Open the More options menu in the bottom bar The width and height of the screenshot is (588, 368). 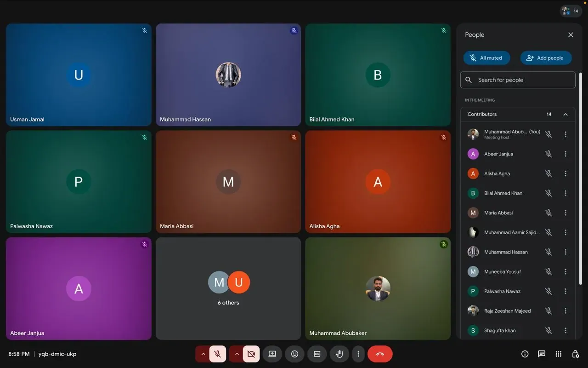(358, 354)
